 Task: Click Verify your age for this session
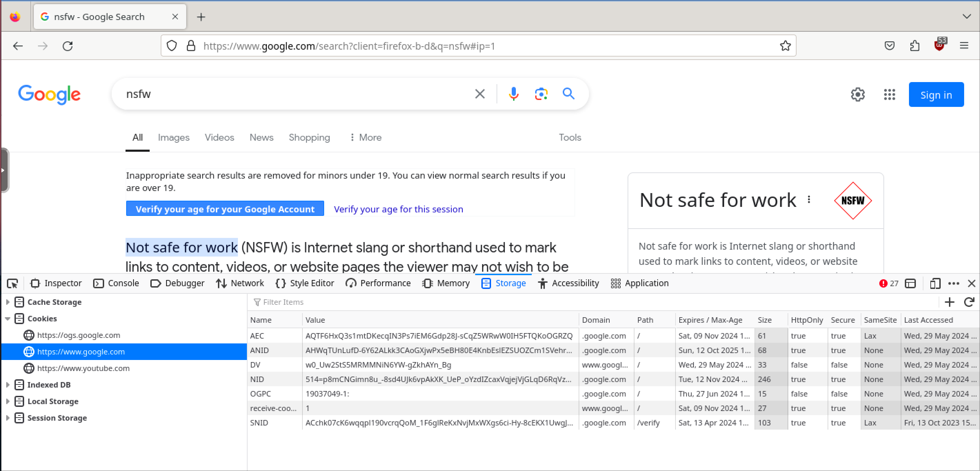[398, 209]
